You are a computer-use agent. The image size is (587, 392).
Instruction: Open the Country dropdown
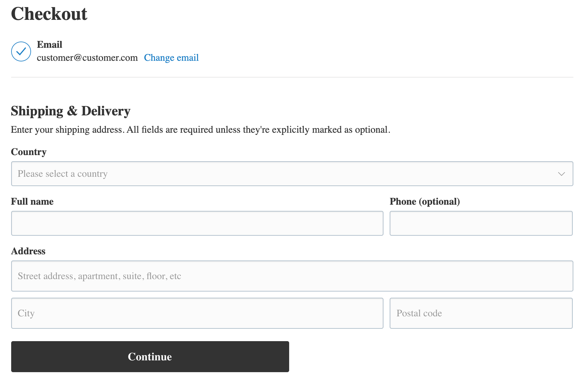point(292,174)
